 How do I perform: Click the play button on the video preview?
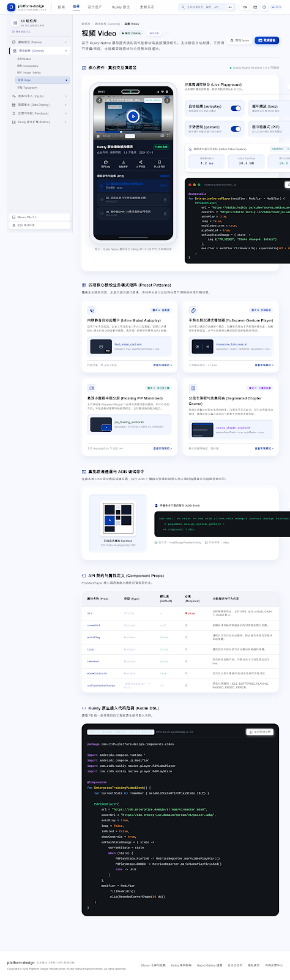click(133, 116)
